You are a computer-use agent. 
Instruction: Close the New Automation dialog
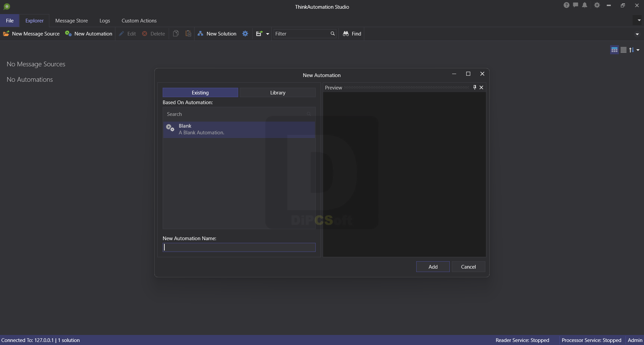482,74
